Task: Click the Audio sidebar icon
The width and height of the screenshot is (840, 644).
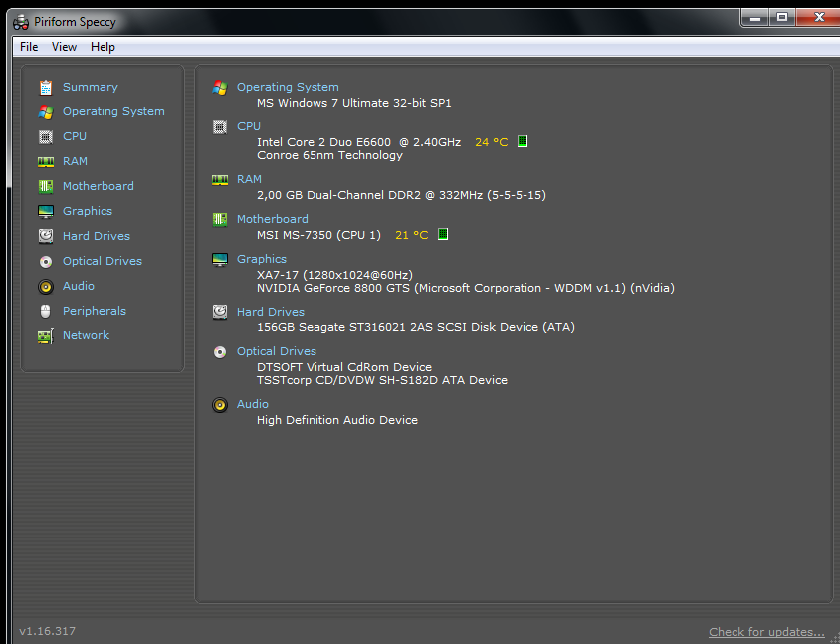Action: pyautogui.click(x=46, y=286)
